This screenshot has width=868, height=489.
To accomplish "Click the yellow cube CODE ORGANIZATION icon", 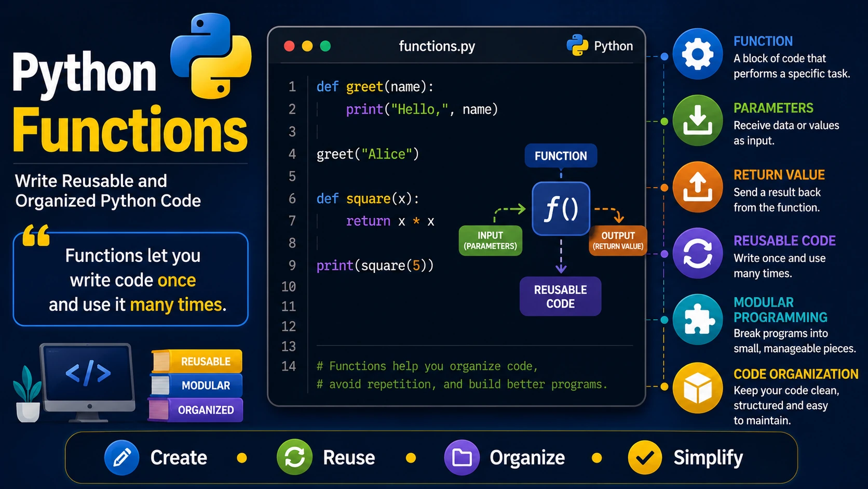I will pyautogui.click(x=698, y=388).
